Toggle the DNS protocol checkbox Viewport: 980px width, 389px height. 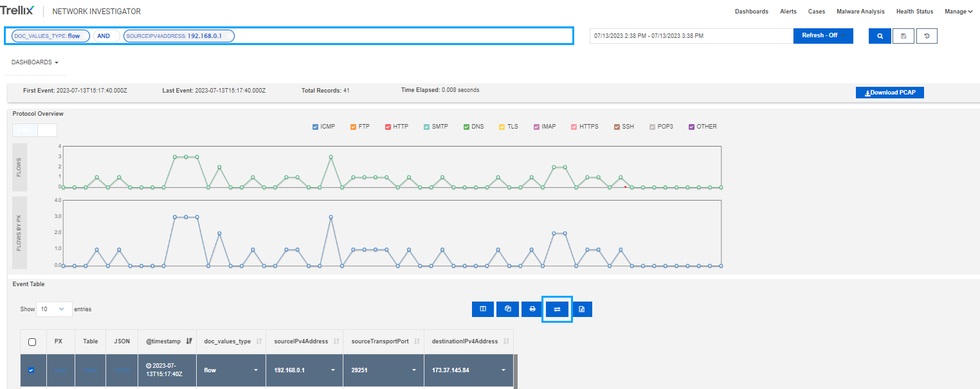click(467, 127)
